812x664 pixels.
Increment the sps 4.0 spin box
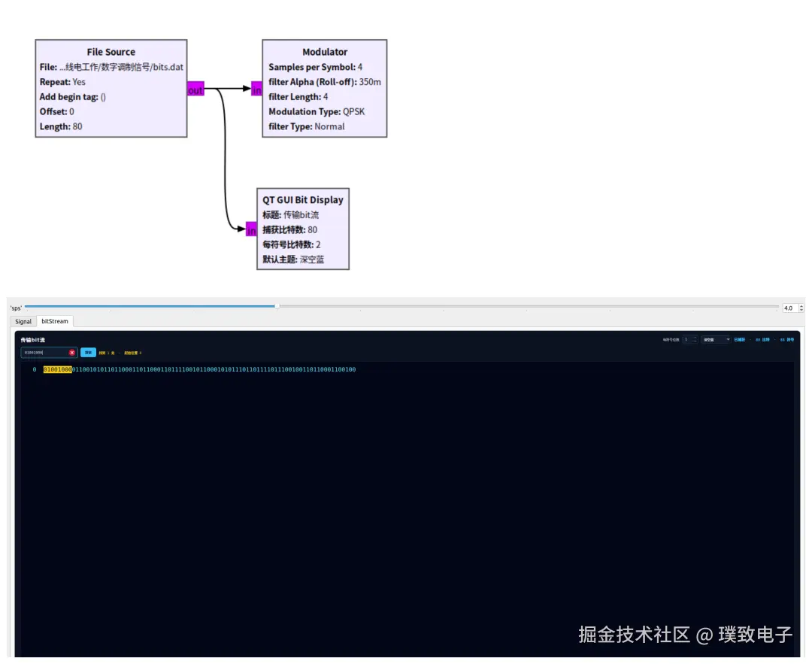(801, 306)
